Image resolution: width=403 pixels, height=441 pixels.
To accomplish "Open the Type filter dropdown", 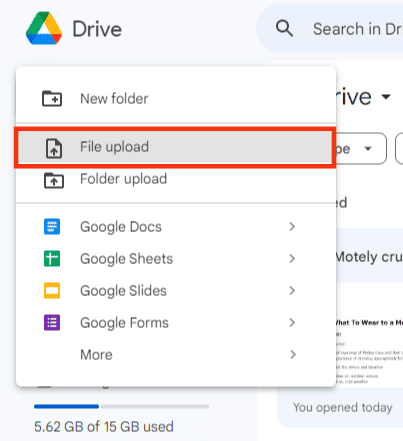I will (361, 148).
